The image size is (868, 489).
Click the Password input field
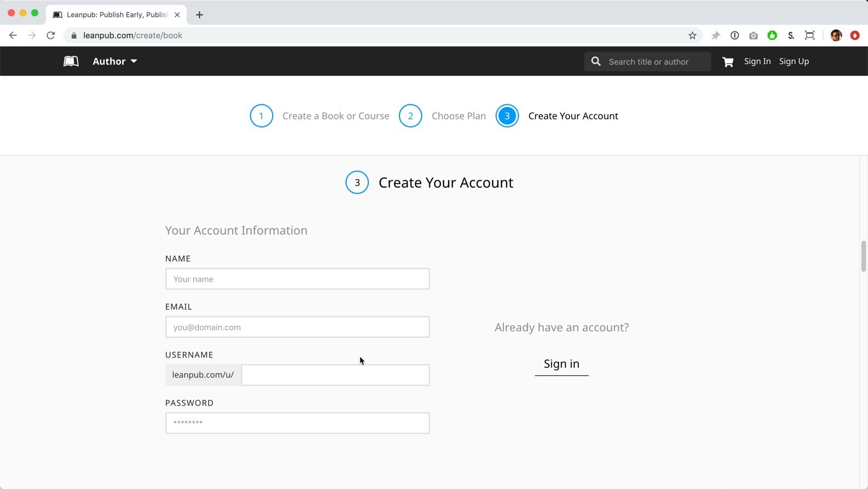[x=297, y=423]
